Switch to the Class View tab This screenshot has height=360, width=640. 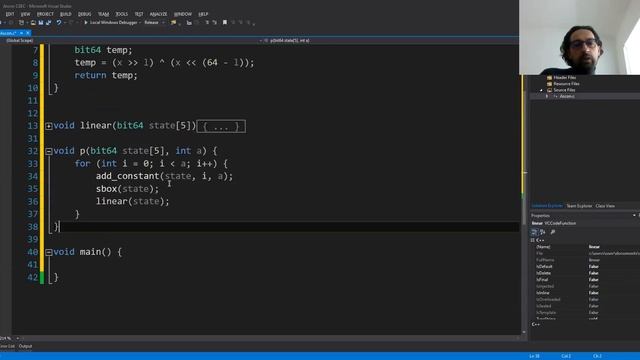[605, 206]
